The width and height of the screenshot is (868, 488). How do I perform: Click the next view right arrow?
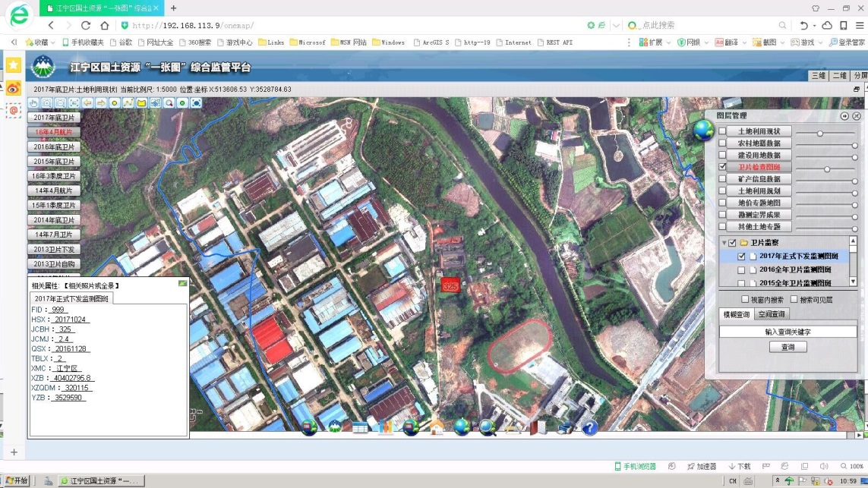point(101,102)
